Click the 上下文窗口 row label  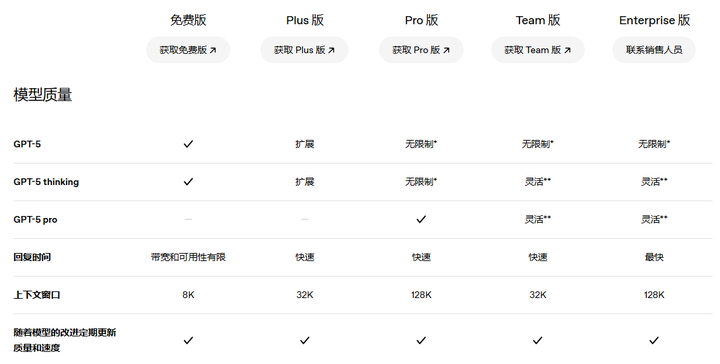coord(37,295)
